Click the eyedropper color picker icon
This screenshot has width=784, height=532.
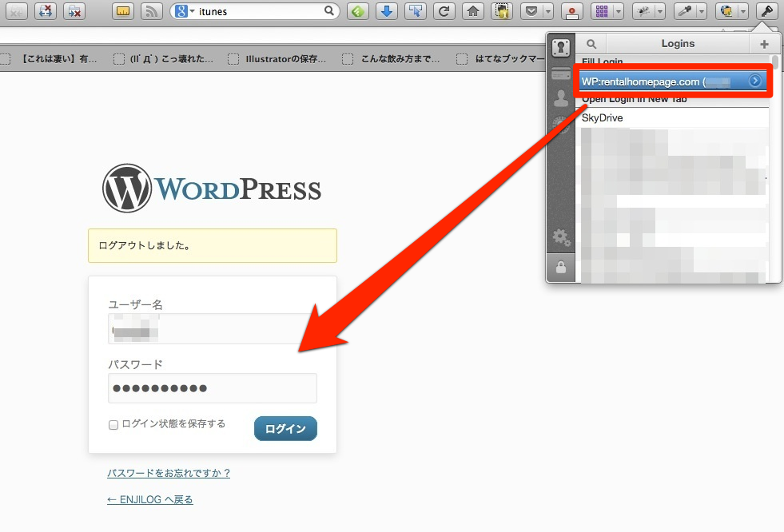click(x=685, y=11)
